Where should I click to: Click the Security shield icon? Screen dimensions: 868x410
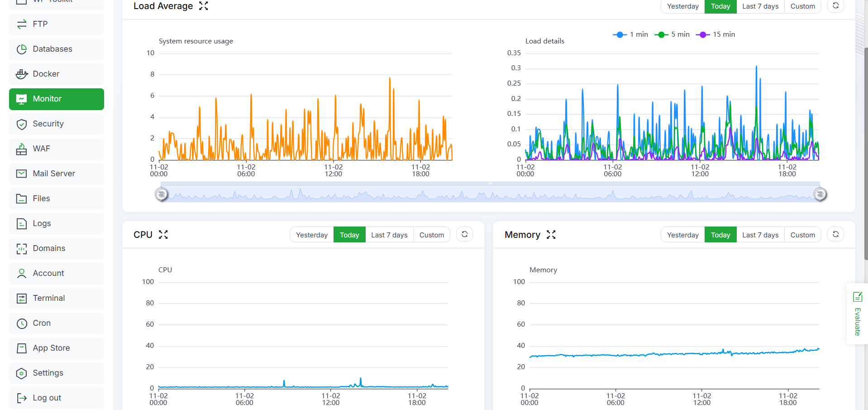point(22,124)
